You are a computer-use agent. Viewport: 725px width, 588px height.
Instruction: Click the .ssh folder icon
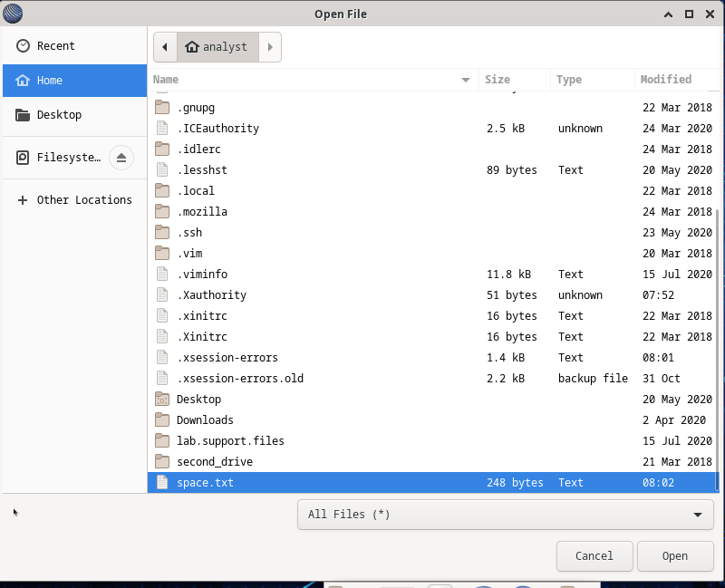[162, 232]
